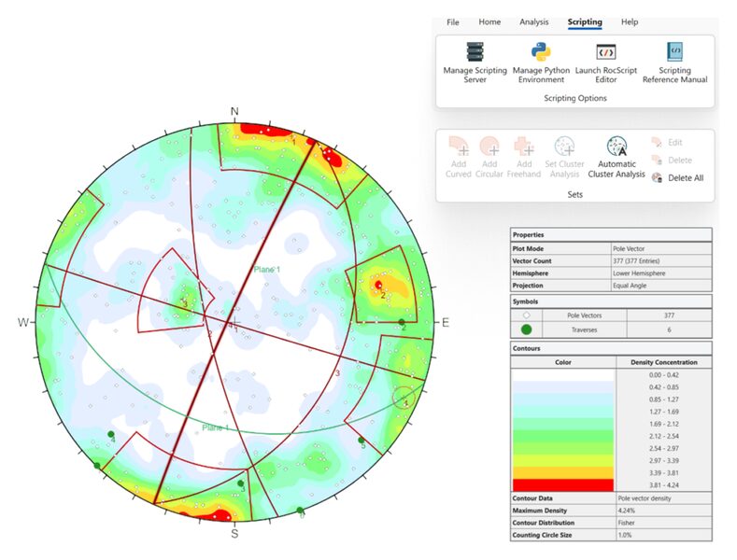
Task: Click the Edit sets button
Action: (667, 142)
